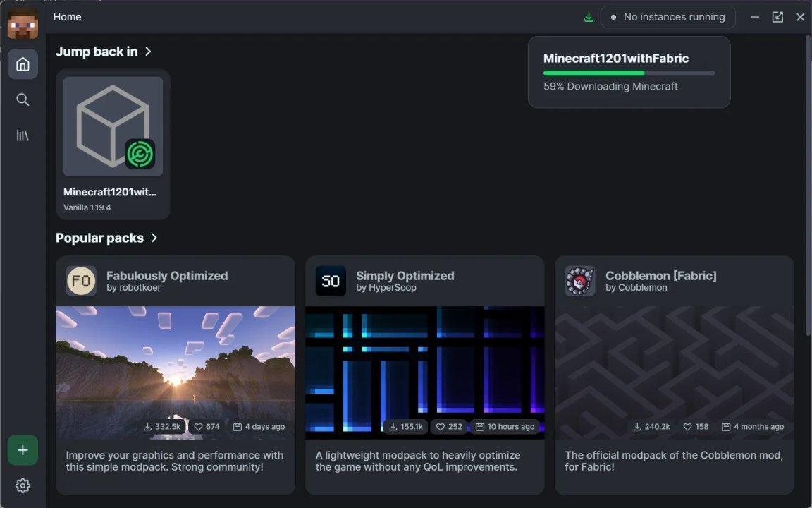The height and width of the screenshot is (508, 812).
Task: Click the A lightweight modpack description text
Action: pos(418,461)
